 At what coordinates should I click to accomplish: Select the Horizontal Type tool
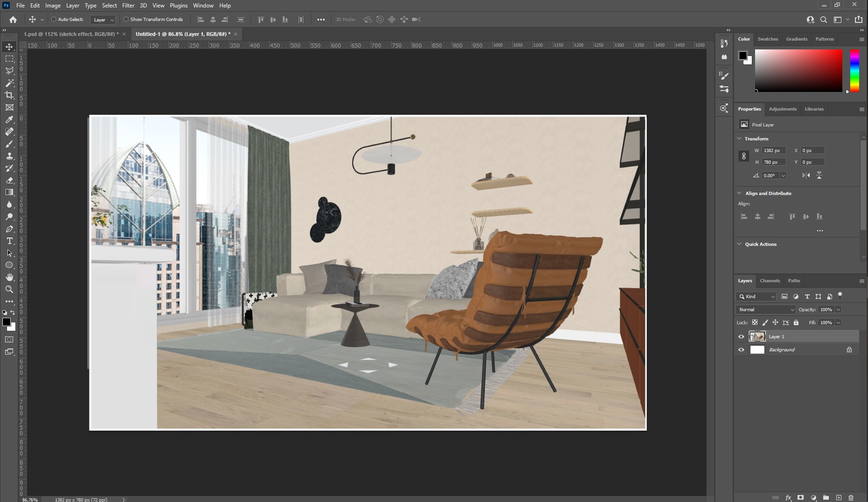tap(9, 241)
